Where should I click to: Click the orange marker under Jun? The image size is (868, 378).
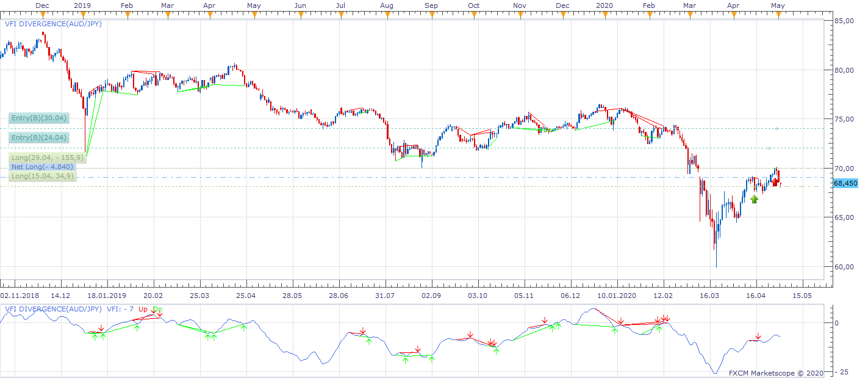(300, 15)
